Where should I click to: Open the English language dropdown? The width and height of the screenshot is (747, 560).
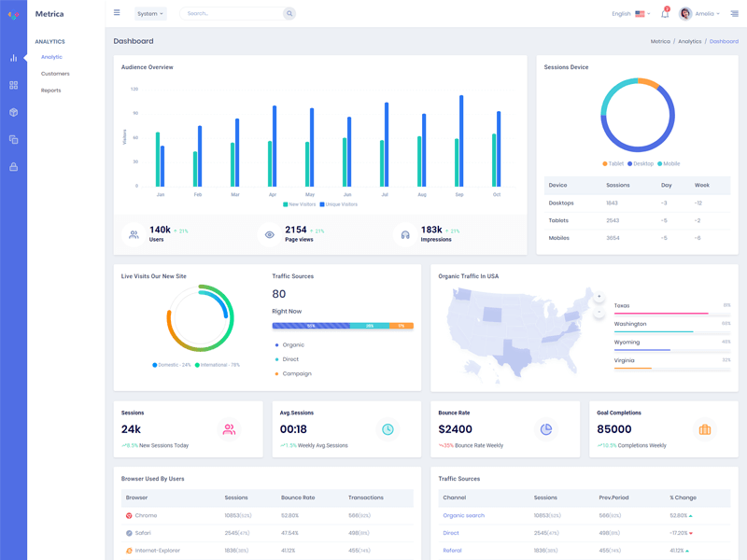(x=631, y=14)
